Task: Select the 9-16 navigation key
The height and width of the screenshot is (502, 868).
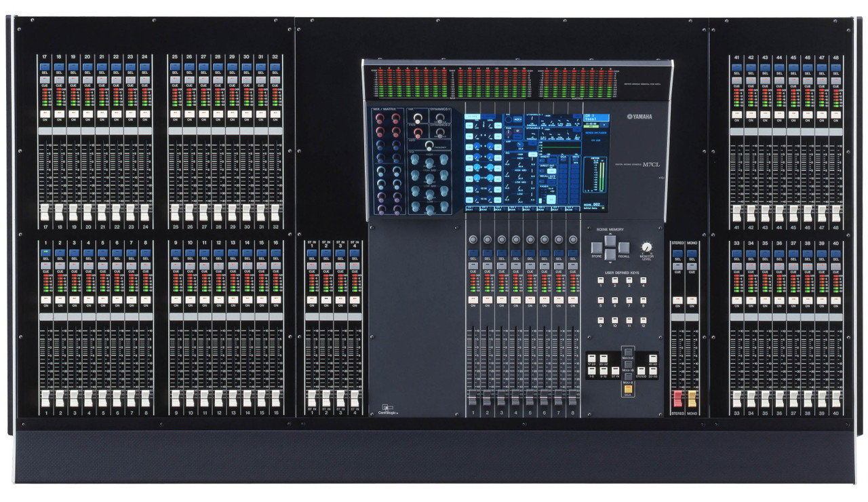Action: tap(604, 370)
